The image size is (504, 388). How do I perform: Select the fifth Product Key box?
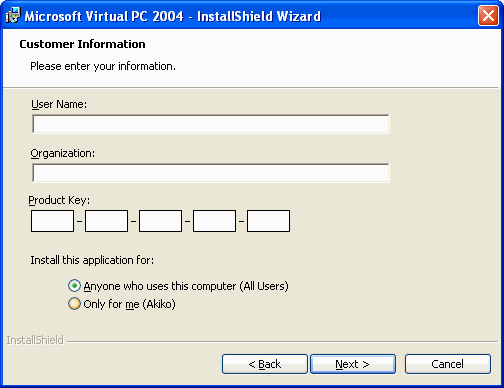(x=268, y=221)
